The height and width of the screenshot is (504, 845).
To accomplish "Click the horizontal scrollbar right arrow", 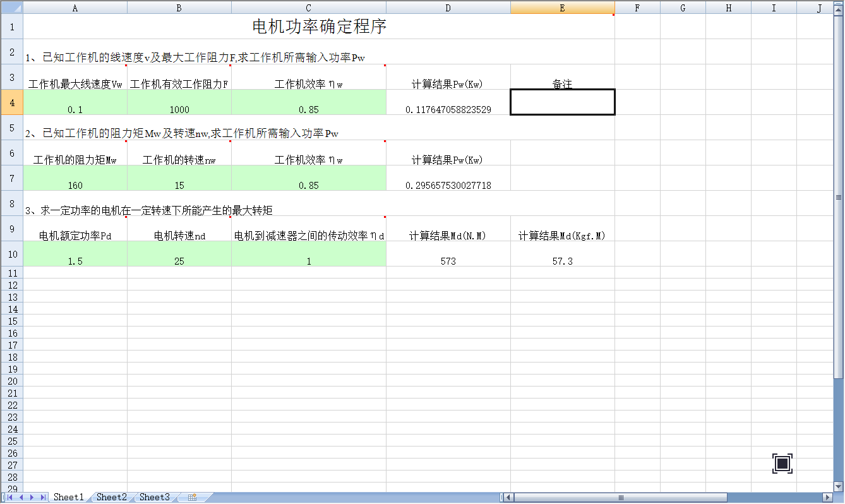I will [827, 498].
